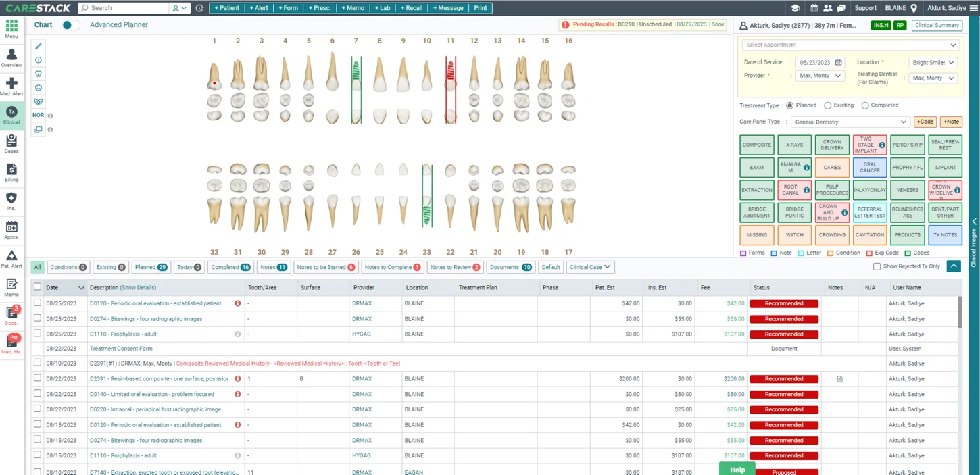Click the history clock icon beside search
The height and width of the screenshot is (475, 980).
tap(199, 8)
